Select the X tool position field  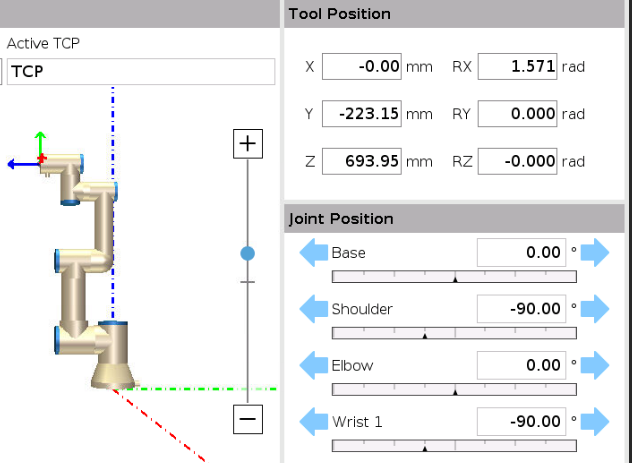[362, 66]
